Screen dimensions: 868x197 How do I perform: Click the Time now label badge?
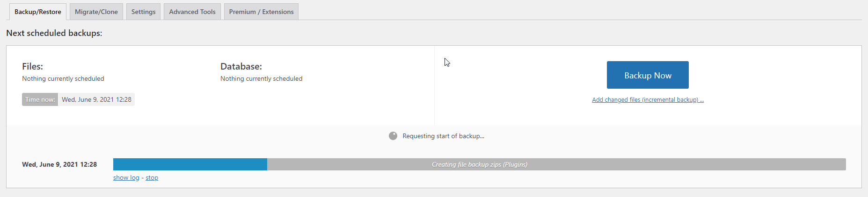(x=40, y=99)
